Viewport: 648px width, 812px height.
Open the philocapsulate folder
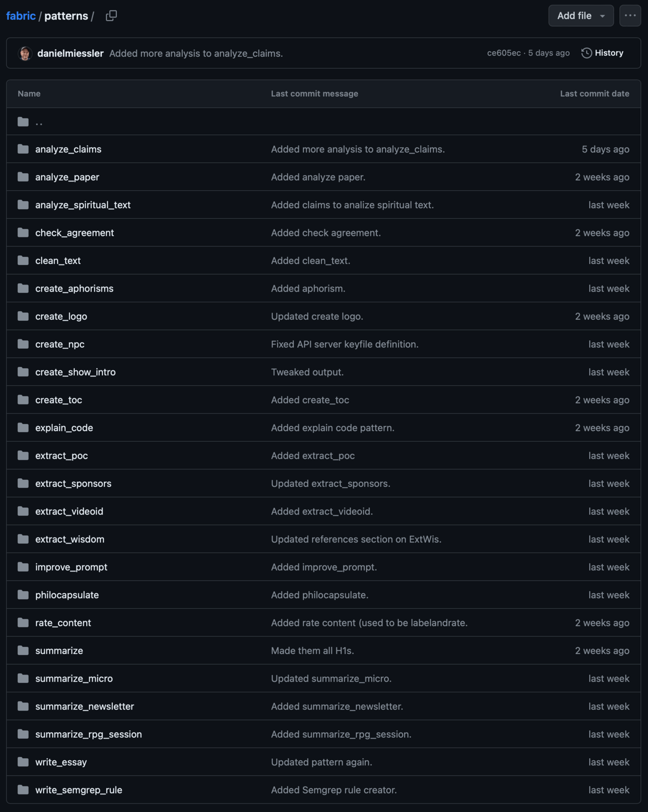tap(67, 595)
